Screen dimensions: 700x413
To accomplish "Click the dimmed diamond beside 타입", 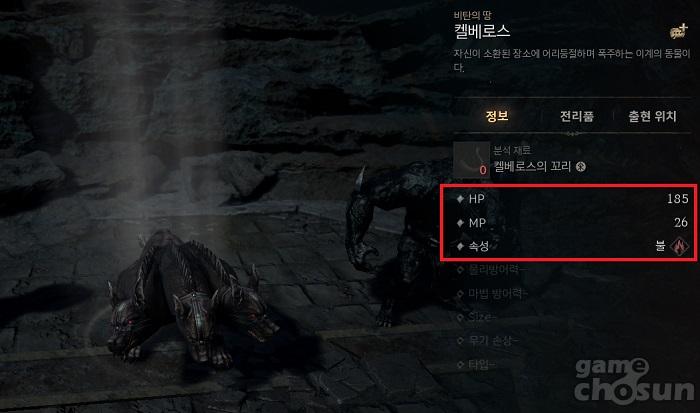I will coord(460,365).
